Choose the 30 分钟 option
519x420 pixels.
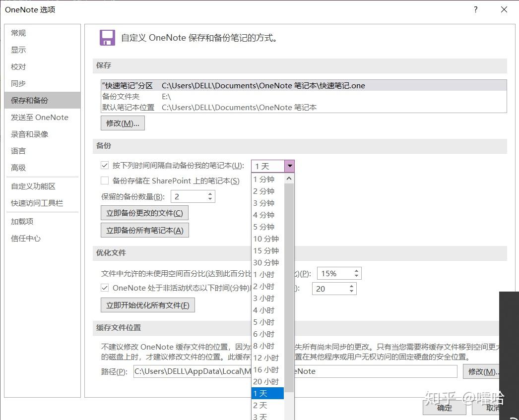click(268, 263)
